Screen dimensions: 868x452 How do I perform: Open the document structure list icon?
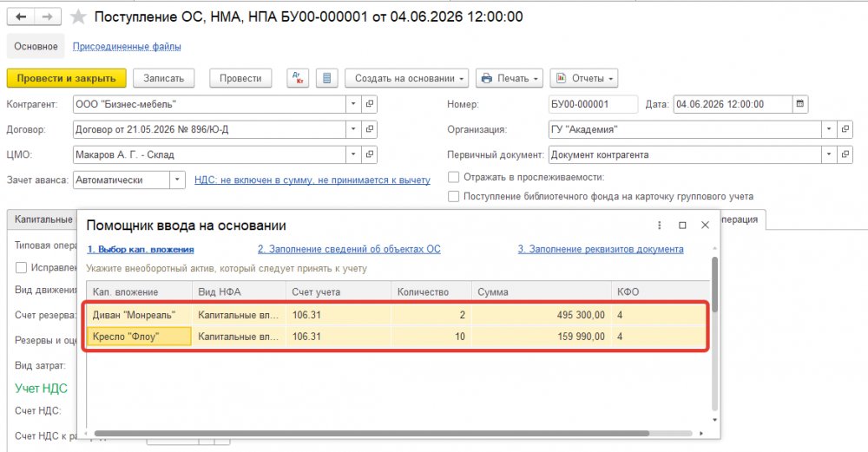(326, 78)
